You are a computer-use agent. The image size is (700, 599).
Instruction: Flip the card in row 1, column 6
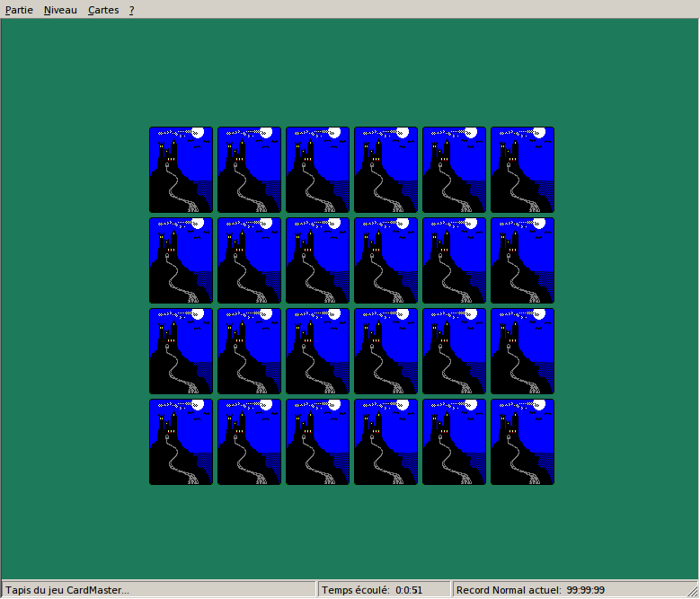click(522, 170)
